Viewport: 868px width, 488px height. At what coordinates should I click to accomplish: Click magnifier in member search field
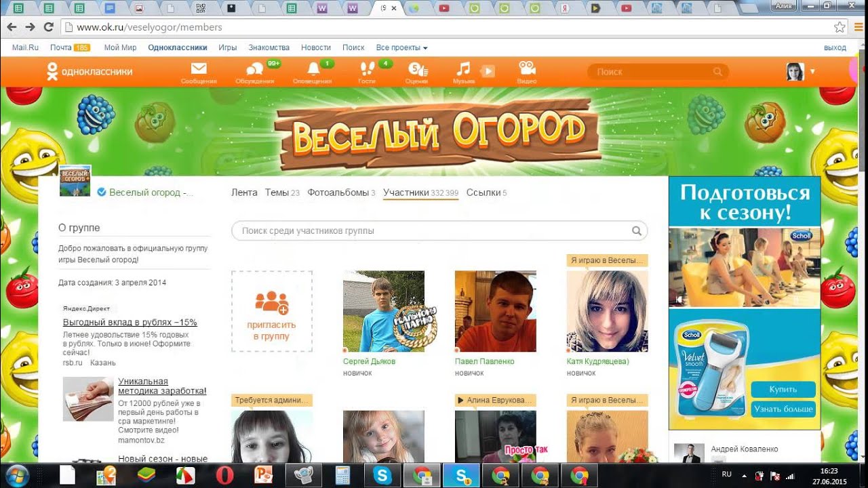pyautogui.click(x=637, y=230)
